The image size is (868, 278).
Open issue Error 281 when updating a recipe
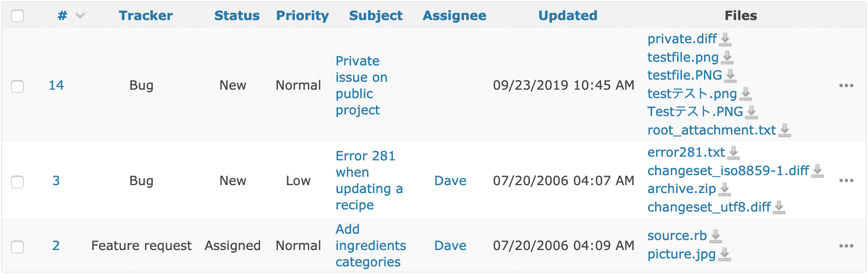point(369,180)
